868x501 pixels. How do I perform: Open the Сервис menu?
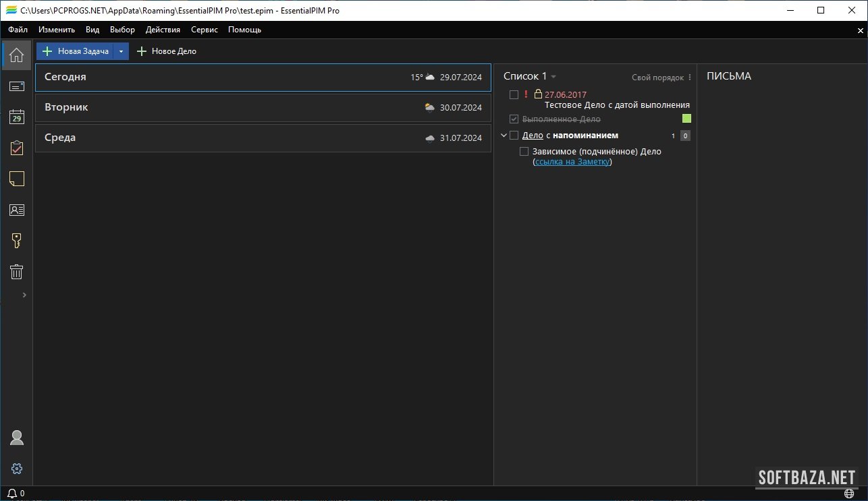(x=204, y=30)
